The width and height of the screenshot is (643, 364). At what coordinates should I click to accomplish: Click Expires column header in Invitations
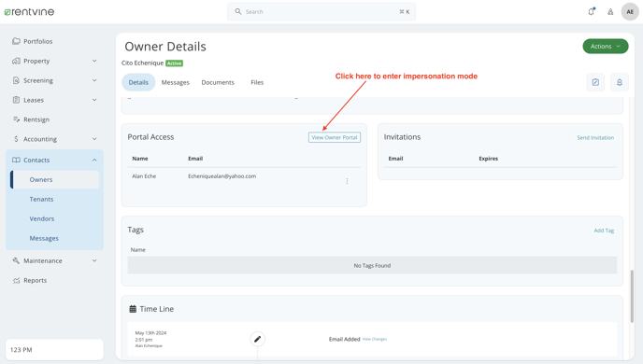pyautogui.click(x=489, y=159)
